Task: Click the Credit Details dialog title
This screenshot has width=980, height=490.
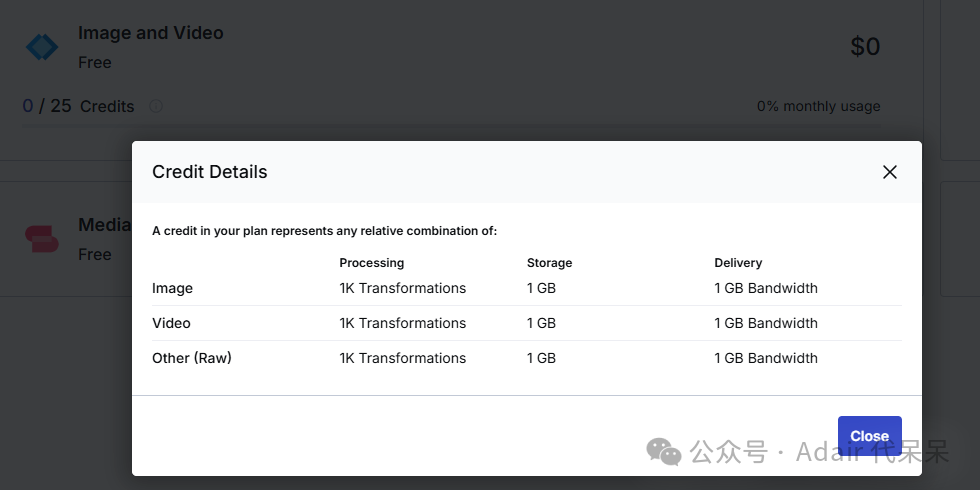Action: [210, 172]
